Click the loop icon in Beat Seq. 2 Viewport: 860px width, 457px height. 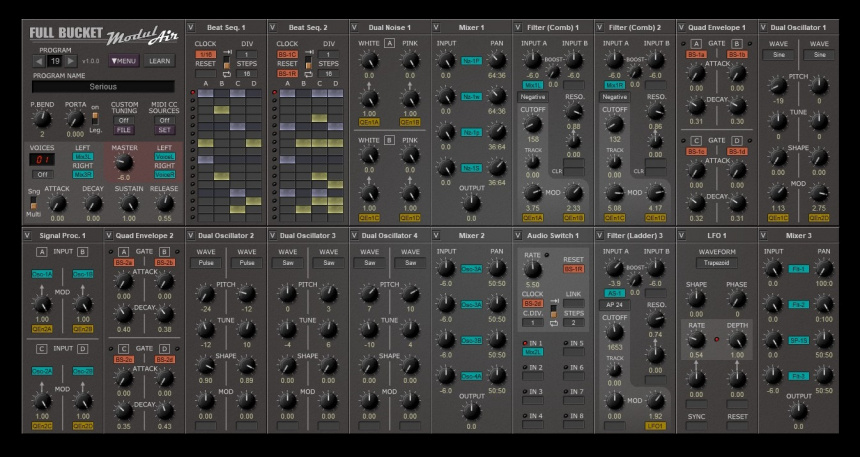[x=309, y=75]
